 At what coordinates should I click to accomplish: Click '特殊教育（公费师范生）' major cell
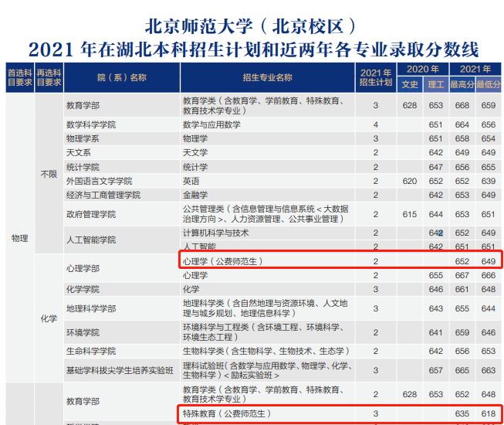267,413
